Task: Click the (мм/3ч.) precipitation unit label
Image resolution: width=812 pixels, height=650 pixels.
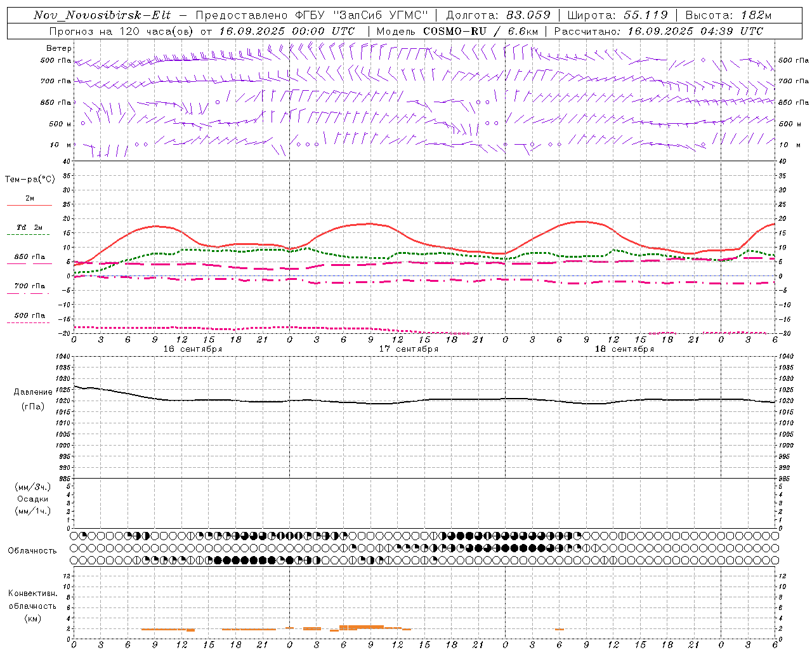Action: click(x=33, y=487)
